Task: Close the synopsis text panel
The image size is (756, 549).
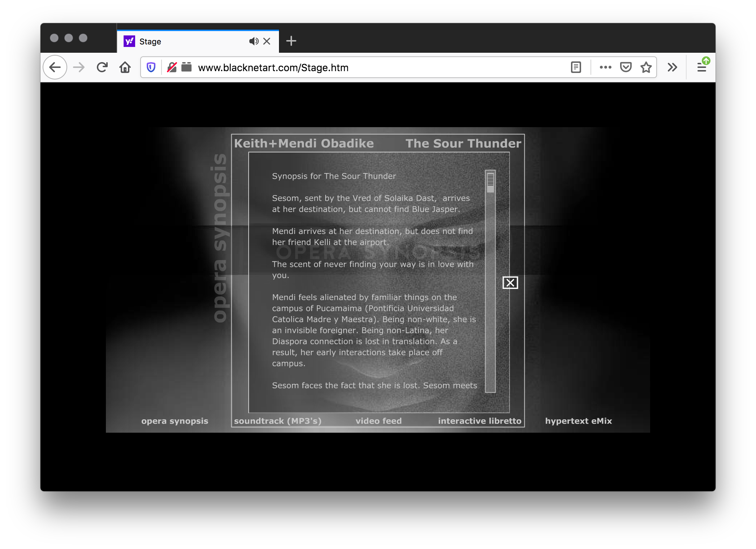Action: 510,283
